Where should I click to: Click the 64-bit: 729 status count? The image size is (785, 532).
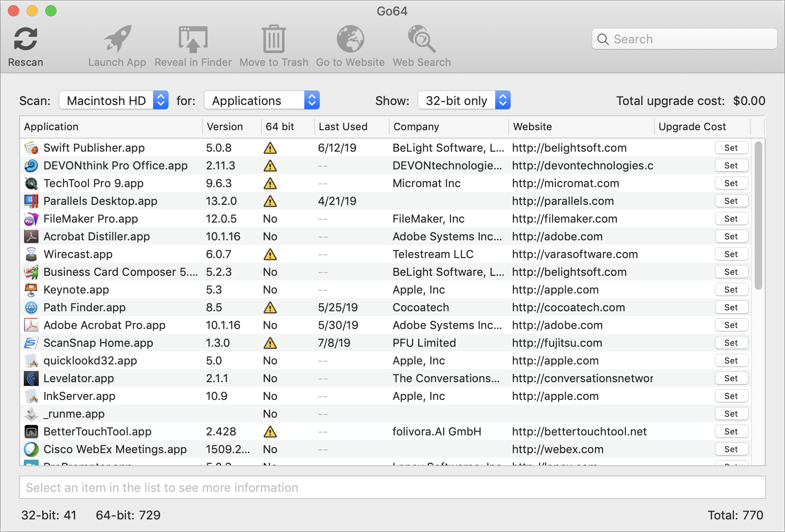pyautogui.click(x=128, y=515)
